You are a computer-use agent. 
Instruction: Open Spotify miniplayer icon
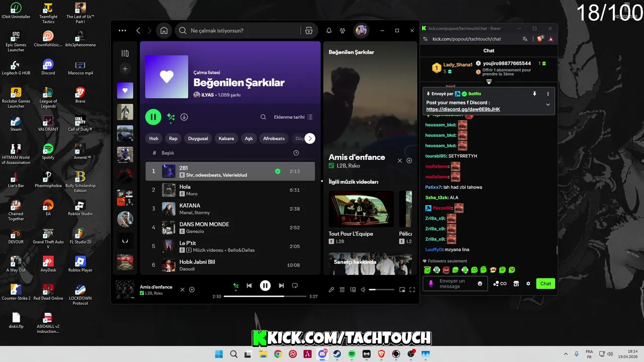click(402, 290)
